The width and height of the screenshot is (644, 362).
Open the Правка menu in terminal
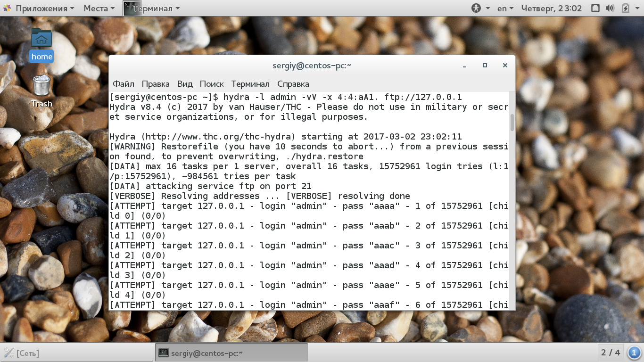coord(156,84)
